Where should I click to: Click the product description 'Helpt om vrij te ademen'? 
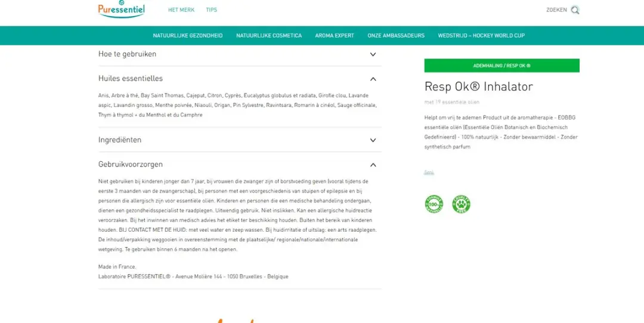(x=501, y=132)
